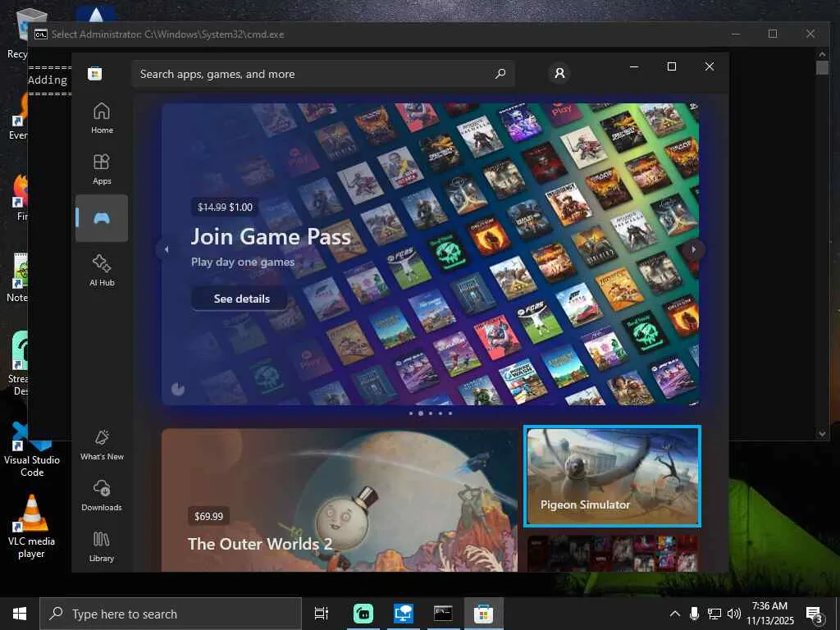
Task: Open the volume speaker tray icon
Action: (734, 614)
